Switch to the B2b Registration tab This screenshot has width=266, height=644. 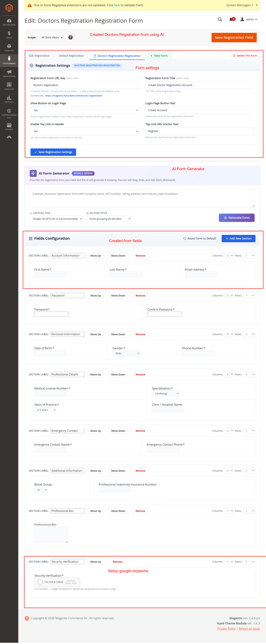click(x=39, y=56)
